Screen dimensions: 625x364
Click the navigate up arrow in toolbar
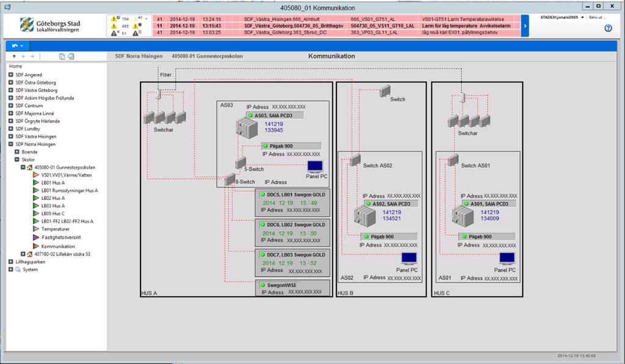click(15, 57)
